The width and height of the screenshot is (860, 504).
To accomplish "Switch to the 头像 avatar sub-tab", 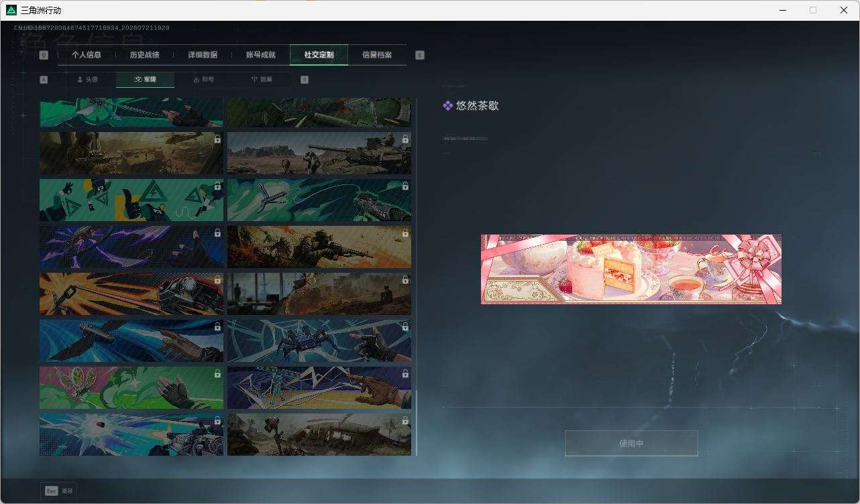I will point(87,80).
